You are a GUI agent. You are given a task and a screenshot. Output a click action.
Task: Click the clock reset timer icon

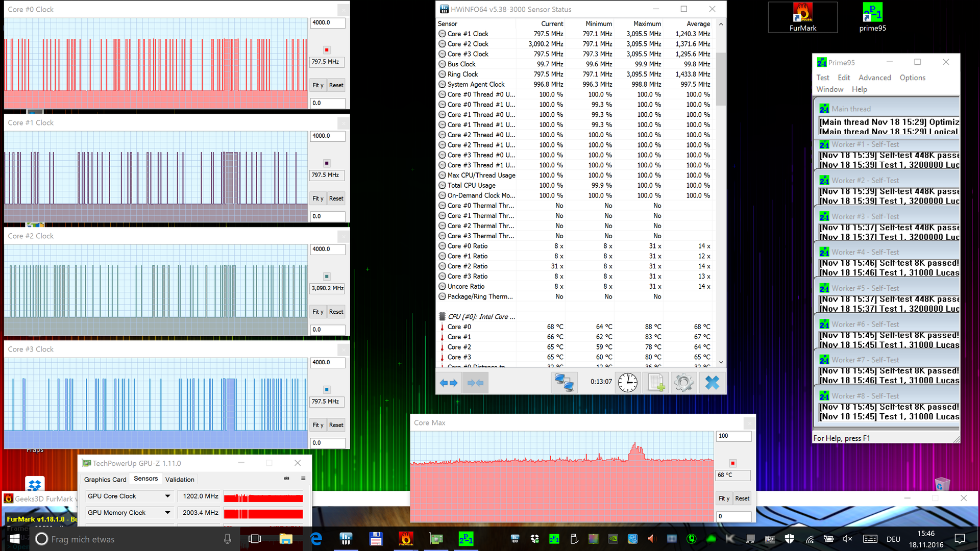pyautogui.click(x=627, y=383)
